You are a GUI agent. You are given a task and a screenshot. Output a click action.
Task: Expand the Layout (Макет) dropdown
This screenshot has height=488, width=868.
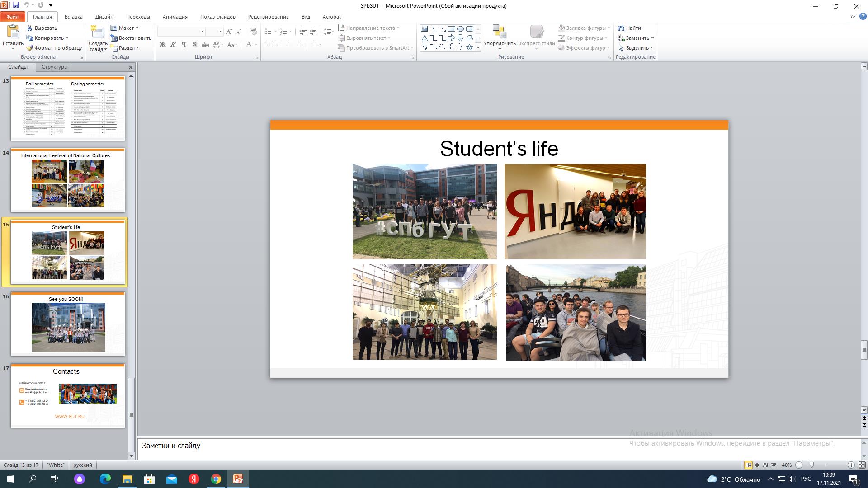[x=126, y=28]
